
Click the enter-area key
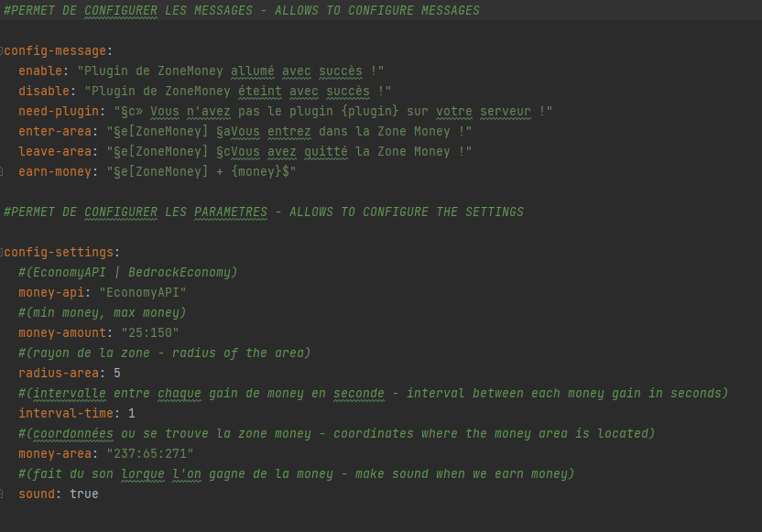(53, 131)
